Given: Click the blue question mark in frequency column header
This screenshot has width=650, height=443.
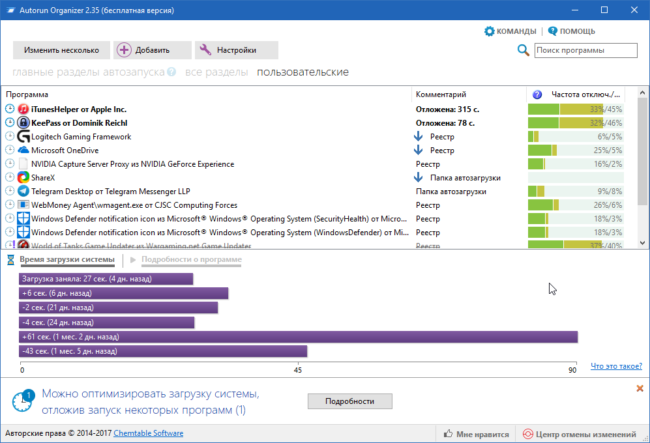Looking at the screenshot, I should tap(537, 94).
